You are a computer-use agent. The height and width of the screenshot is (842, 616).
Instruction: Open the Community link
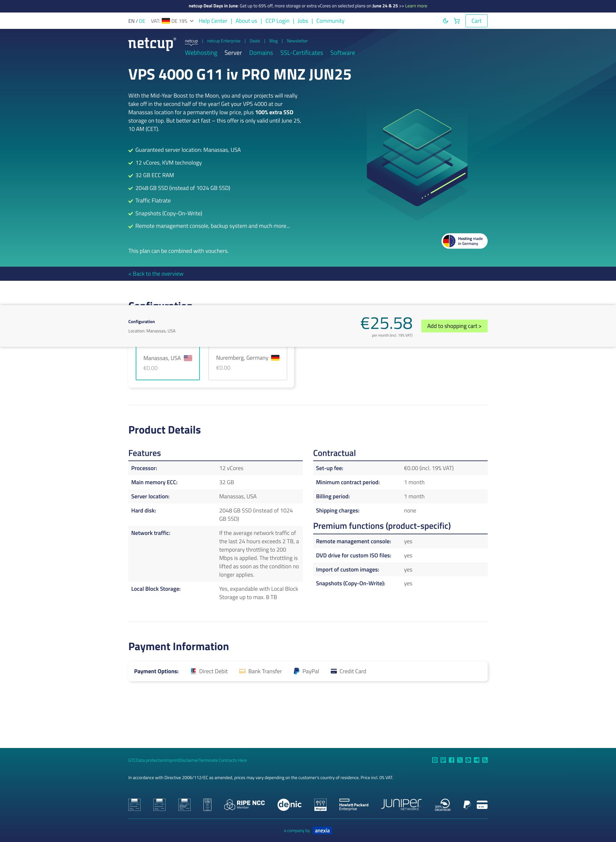(330, 21)
